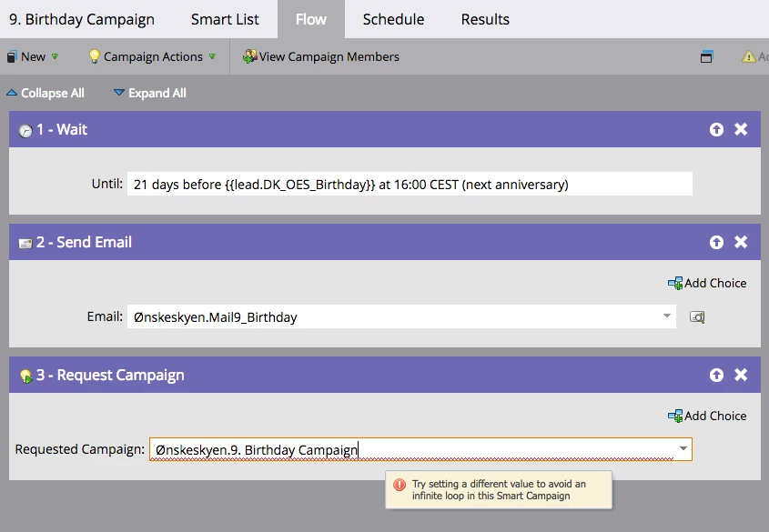Click the Request Campaign step icon
769x532 pixels.
click(25, 376)
